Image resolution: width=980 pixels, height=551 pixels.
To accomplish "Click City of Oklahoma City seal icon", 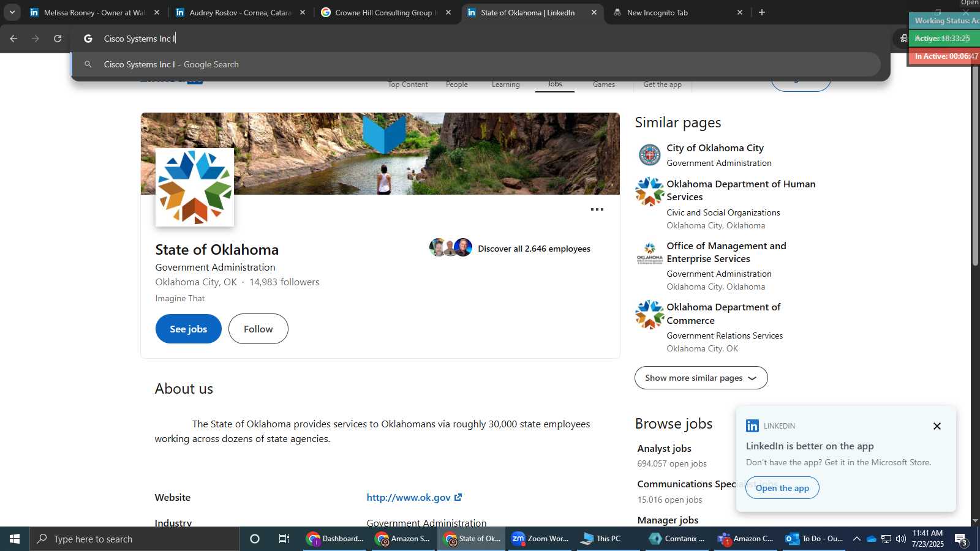I will 650,155.
